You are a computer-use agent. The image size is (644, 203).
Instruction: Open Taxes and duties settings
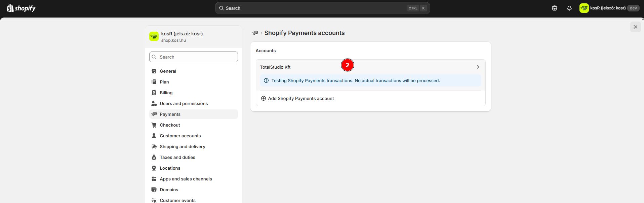177,157
